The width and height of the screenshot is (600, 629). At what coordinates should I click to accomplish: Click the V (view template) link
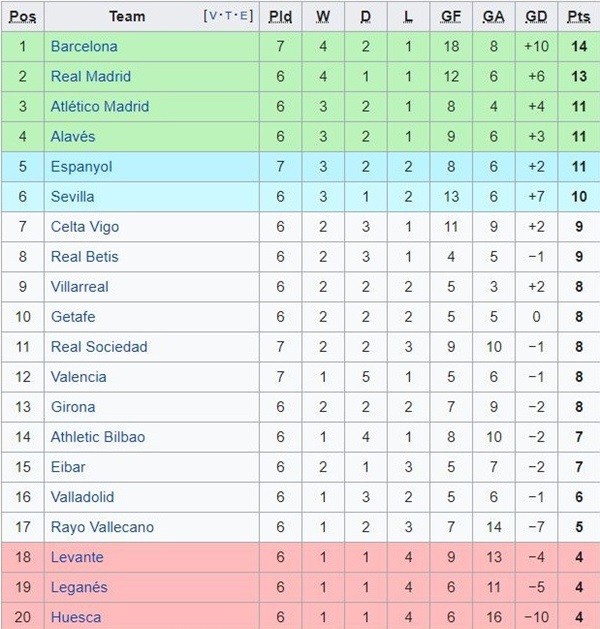tap(214, 16)
